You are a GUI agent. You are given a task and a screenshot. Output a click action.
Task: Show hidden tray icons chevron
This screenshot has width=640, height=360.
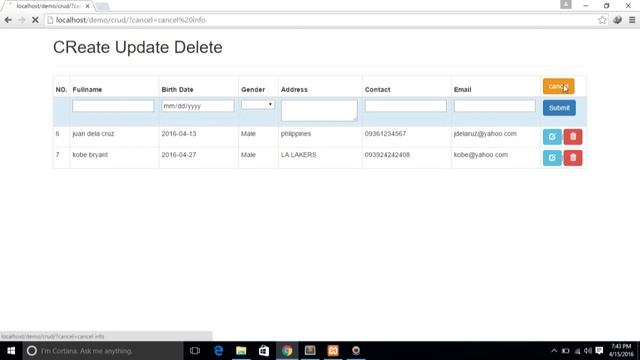554,351
